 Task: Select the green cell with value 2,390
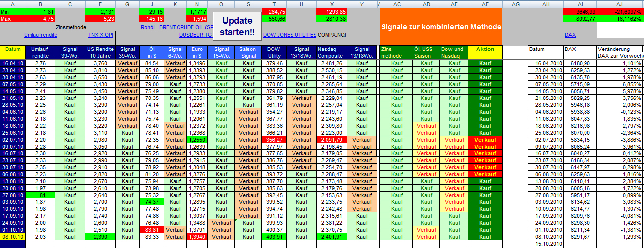(100, 237)
